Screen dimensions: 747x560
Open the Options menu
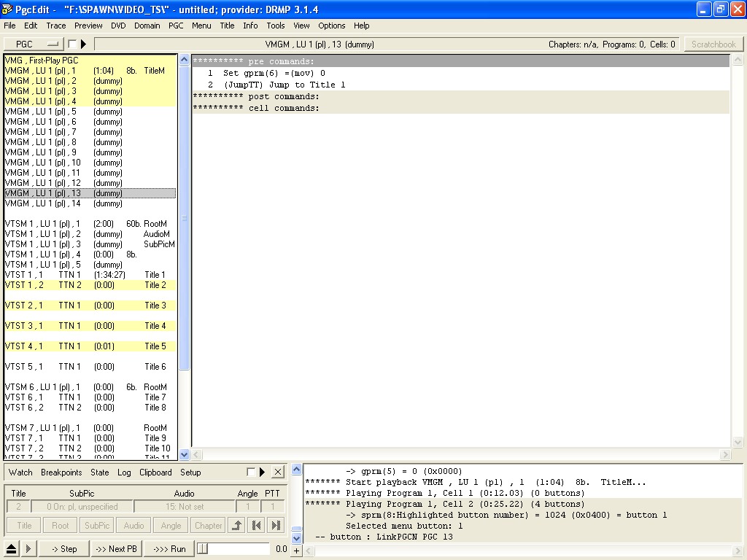332,26
